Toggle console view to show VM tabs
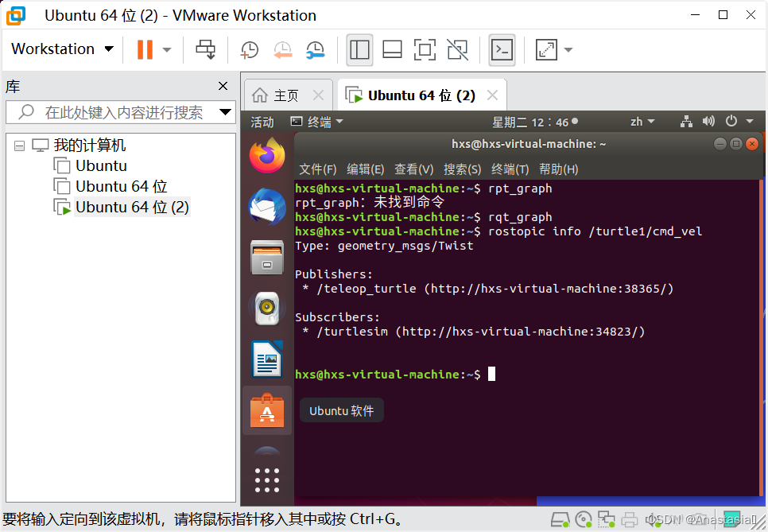768x532 pixels. [392, 49]
